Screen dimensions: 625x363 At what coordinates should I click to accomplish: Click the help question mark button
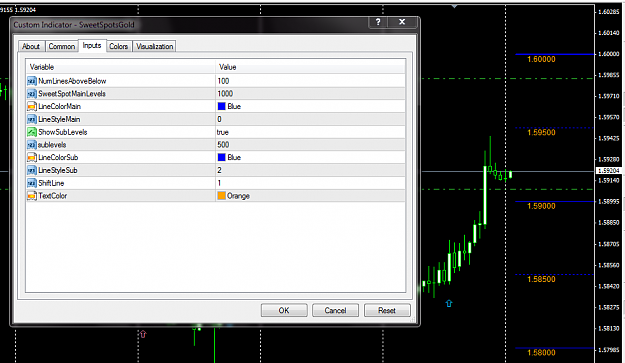pos(378,22)
